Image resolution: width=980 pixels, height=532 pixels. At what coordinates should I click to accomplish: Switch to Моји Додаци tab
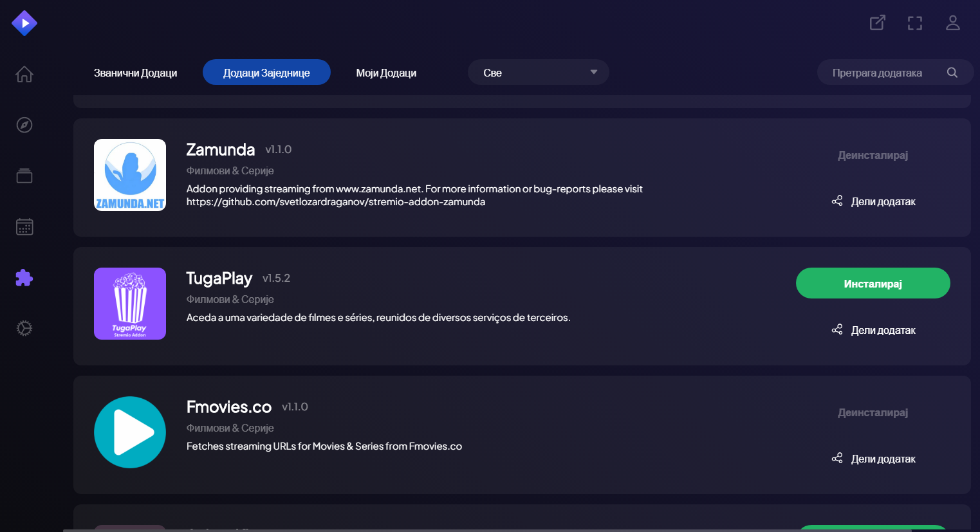(x=386, y=73)
